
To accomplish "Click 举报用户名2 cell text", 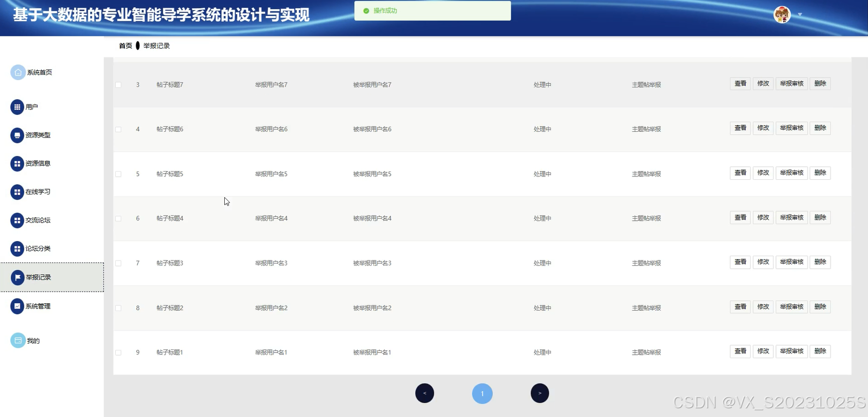I will [271, 308].
